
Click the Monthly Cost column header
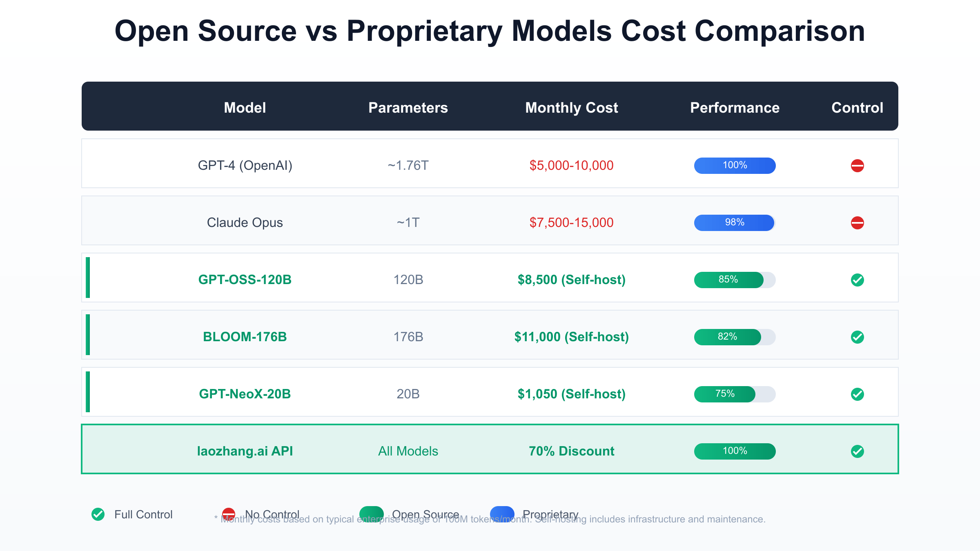coord(572,108)
